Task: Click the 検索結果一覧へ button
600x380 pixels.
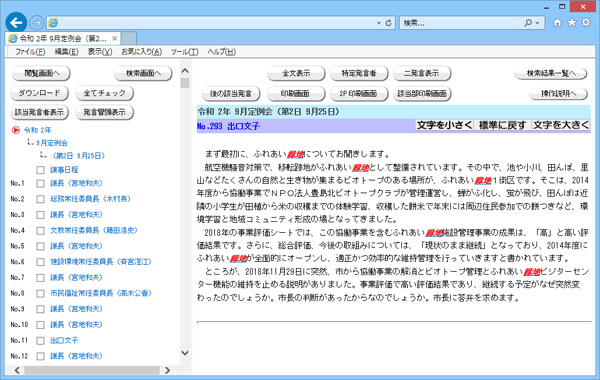Action: pyautogui.click(x=551, y=73)
